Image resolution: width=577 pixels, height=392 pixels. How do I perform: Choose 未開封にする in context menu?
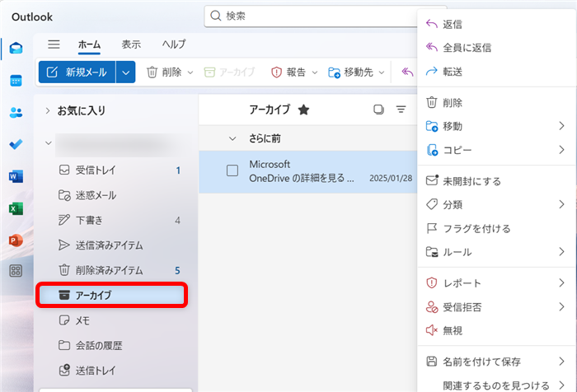(x=471, y=181)
